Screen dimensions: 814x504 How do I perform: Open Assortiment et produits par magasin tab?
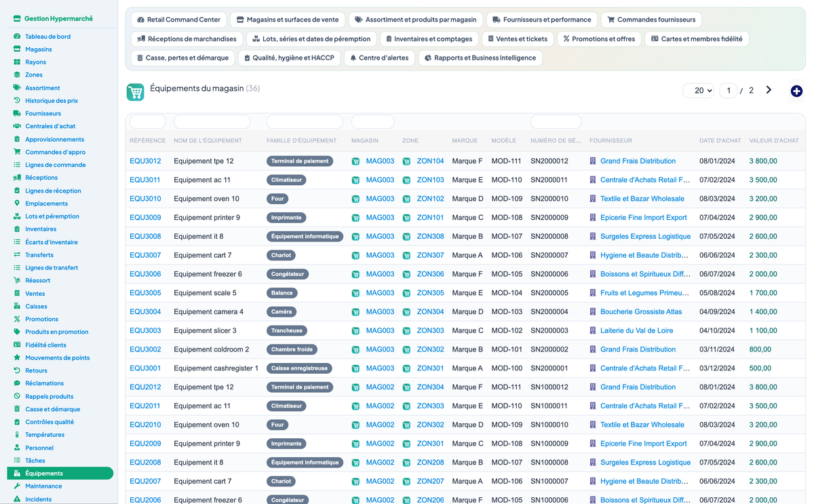(416, 20)
